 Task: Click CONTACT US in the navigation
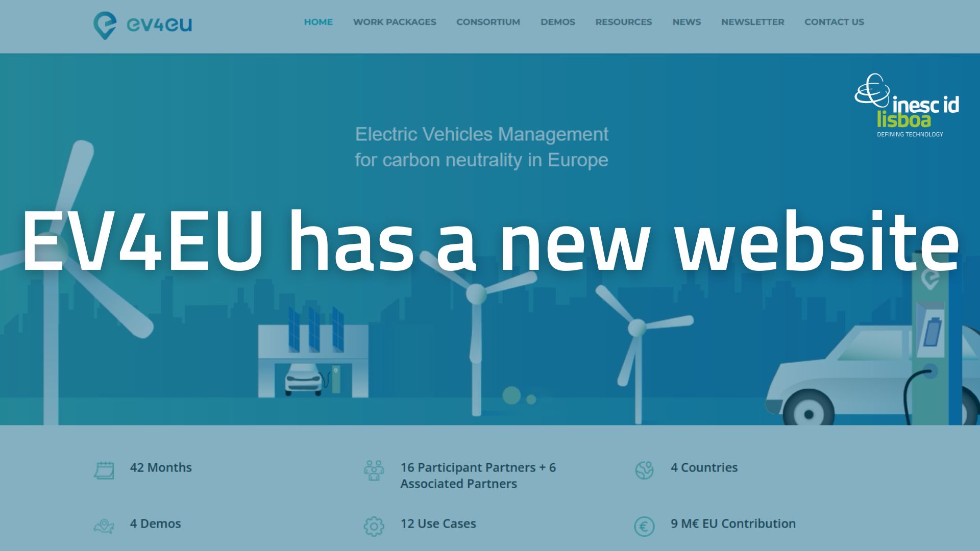point(834,22)
